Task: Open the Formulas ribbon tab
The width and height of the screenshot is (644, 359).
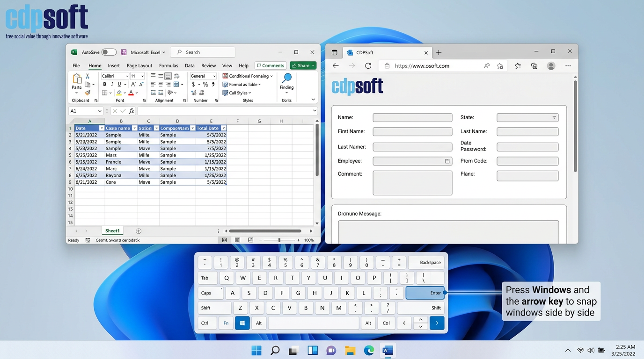Action: click(x=168, y=66)
